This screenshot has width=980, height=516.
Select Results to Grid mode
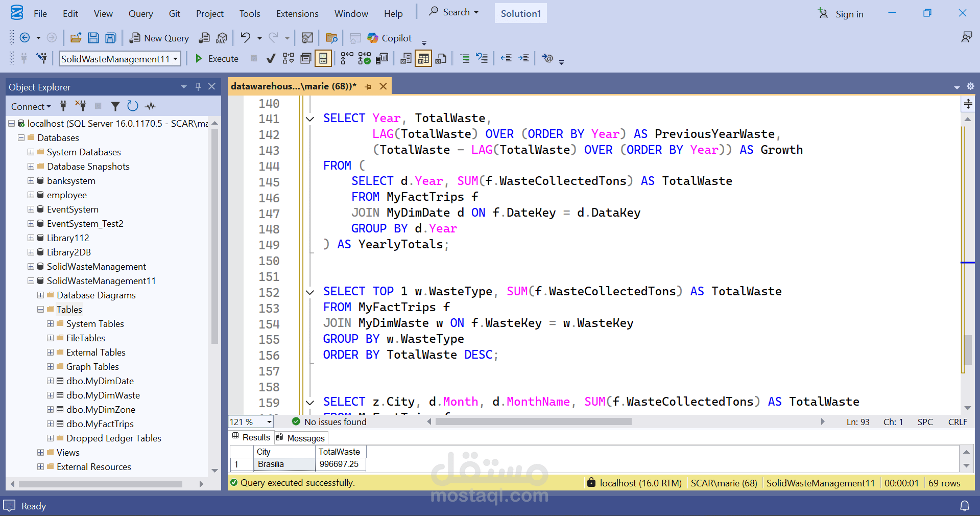point(423,58)
